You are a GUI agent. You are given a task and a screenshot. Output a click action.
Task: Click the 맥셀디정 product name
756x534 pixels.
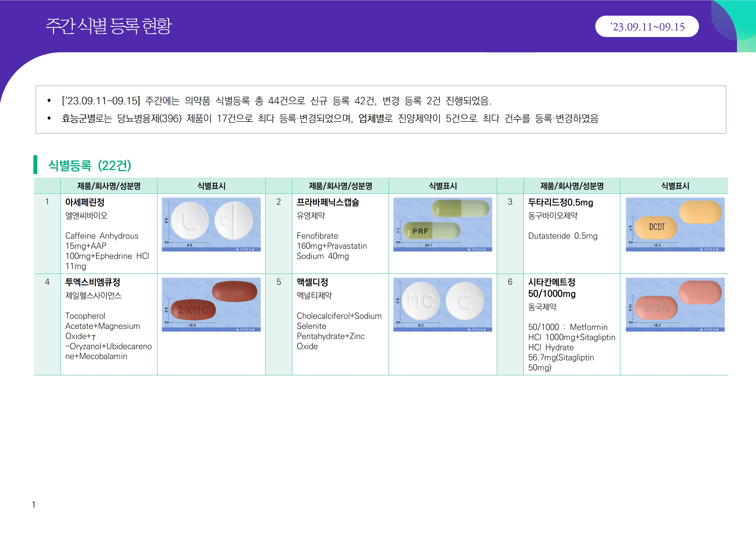click(x=312, y=282)
